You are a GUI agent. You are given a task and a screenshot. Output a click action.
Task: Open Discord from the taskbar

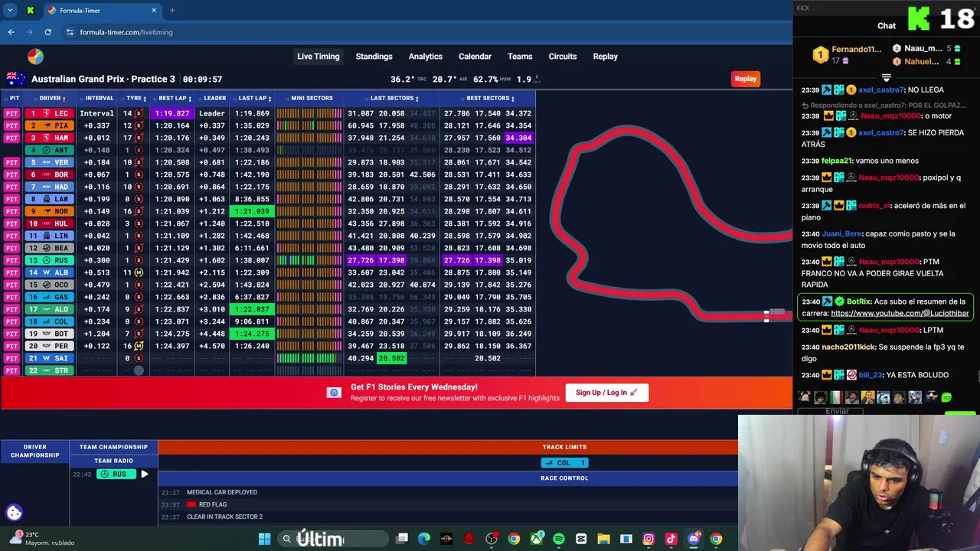coord(694,540)
